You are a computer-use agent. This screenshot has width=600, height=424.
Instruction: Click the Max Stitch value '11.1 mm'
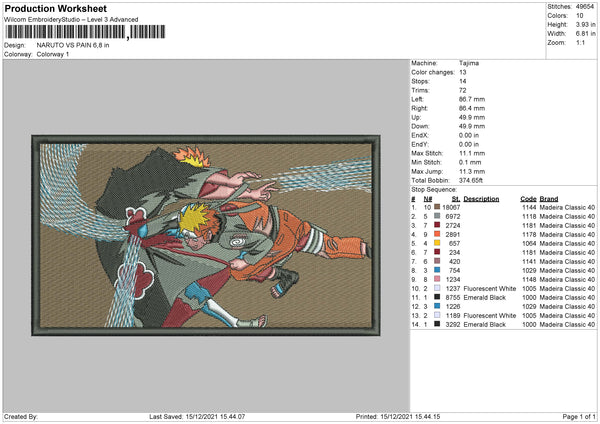point(472,153)
